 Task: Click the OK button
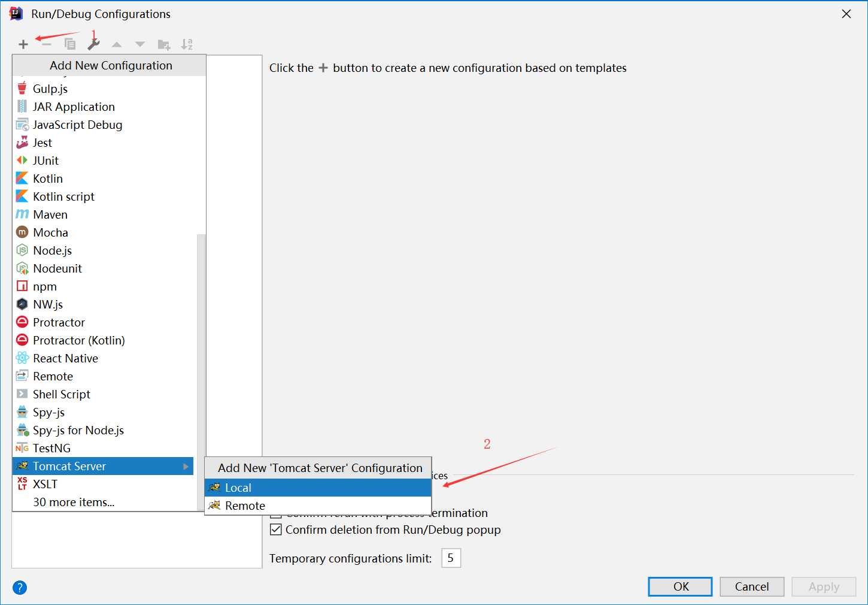click(680, 586)
